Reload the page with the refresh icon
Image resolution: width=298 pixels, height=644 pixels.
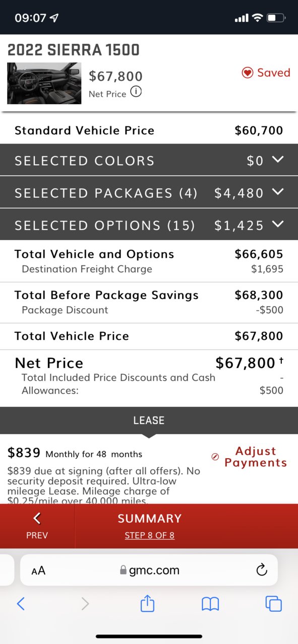(x=261, y=570)
